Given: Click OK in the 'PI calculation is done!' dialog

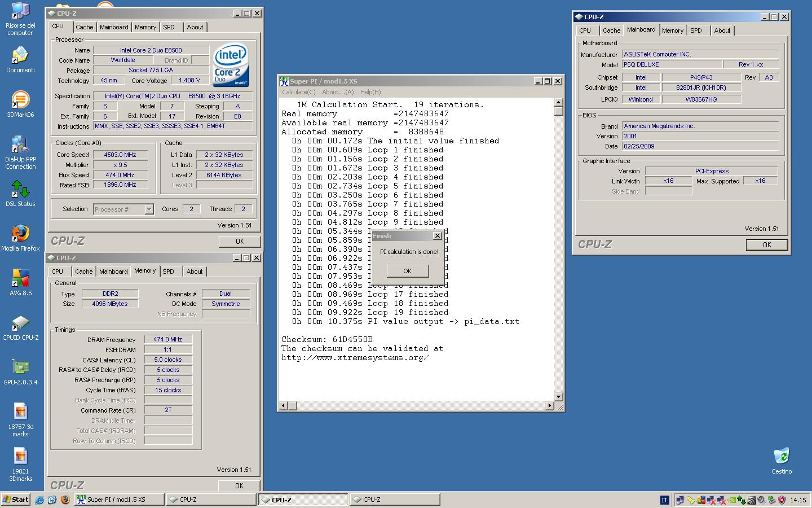Looking at the screenshot, I should 408,271.
